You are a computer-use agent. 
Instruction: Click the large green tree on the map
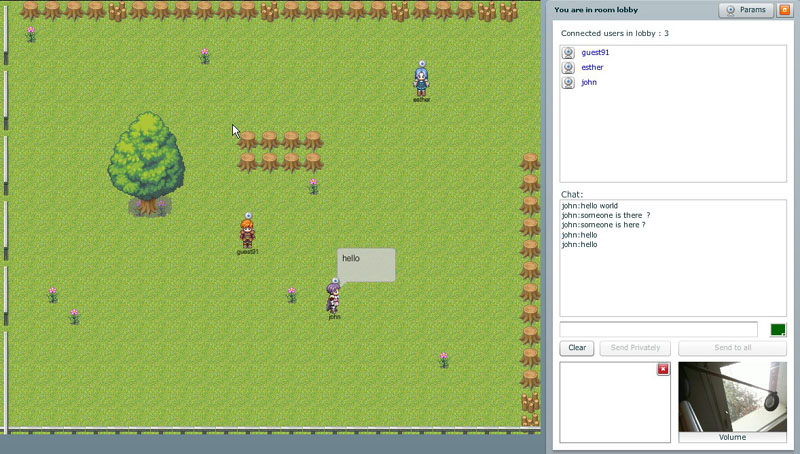tap(146, 160)
